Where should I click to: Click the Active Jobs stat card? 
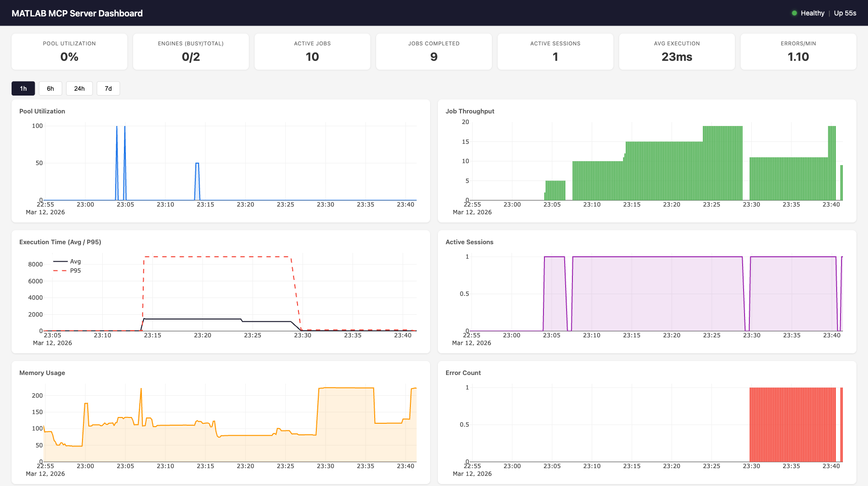click(x=312, y=51)
